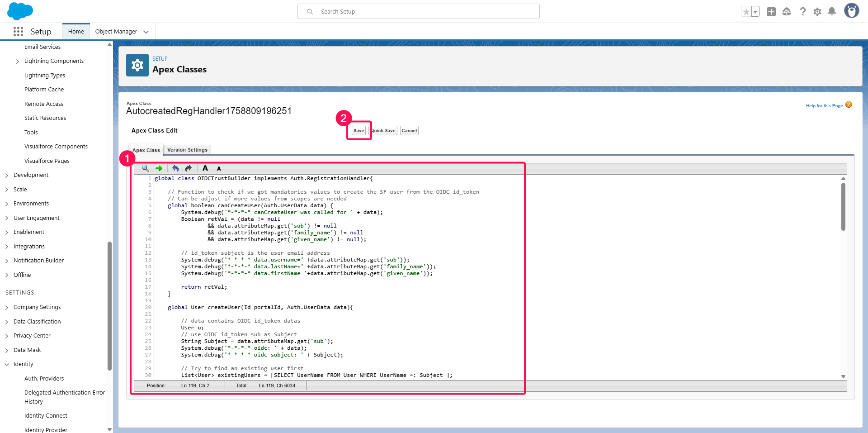Click the code editor vertical scrollbar thumb
This screenshot has width=868, height=433.
tap(843, 206)
